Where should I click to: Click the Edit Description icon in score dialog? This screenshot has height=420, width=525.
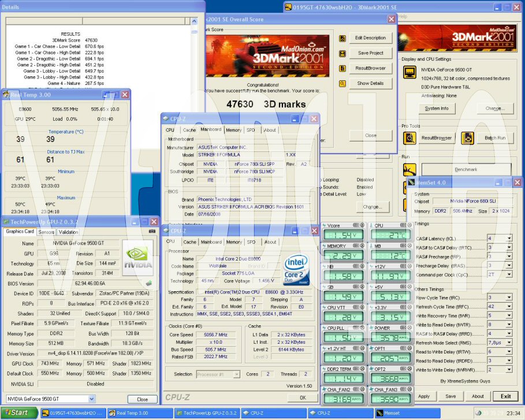click(x=342, y=39)
